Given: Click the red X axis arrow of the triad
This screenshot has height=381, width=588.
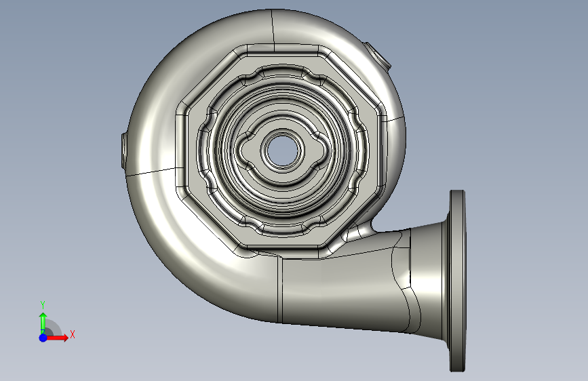Looking at the screenshot, I should click(x=57, y=338).
